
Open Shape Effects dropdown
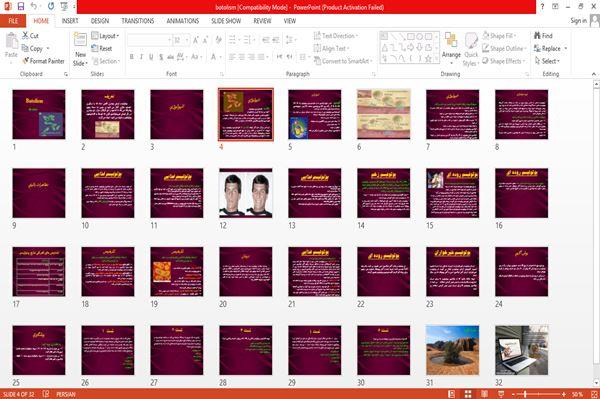click(503, 61)
